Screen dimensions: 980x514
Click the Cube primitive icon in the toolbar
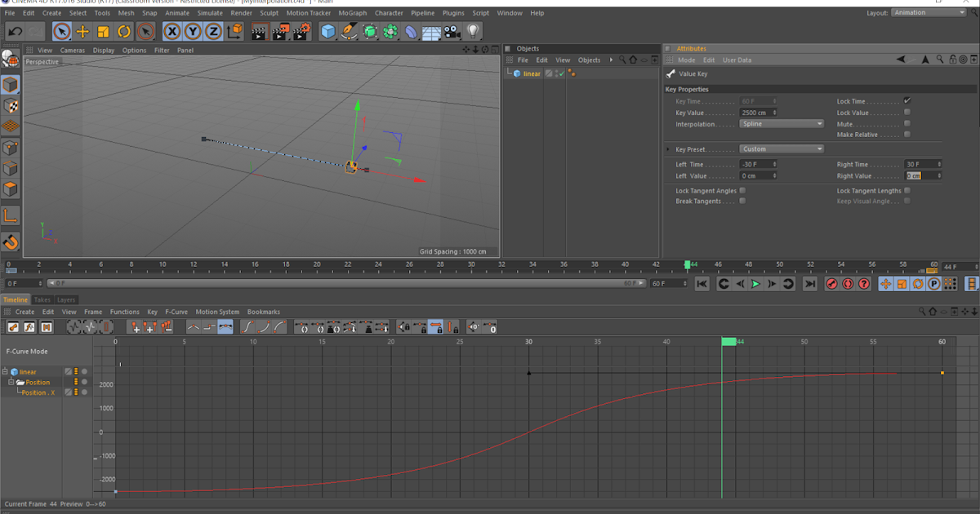pos(327,32)
